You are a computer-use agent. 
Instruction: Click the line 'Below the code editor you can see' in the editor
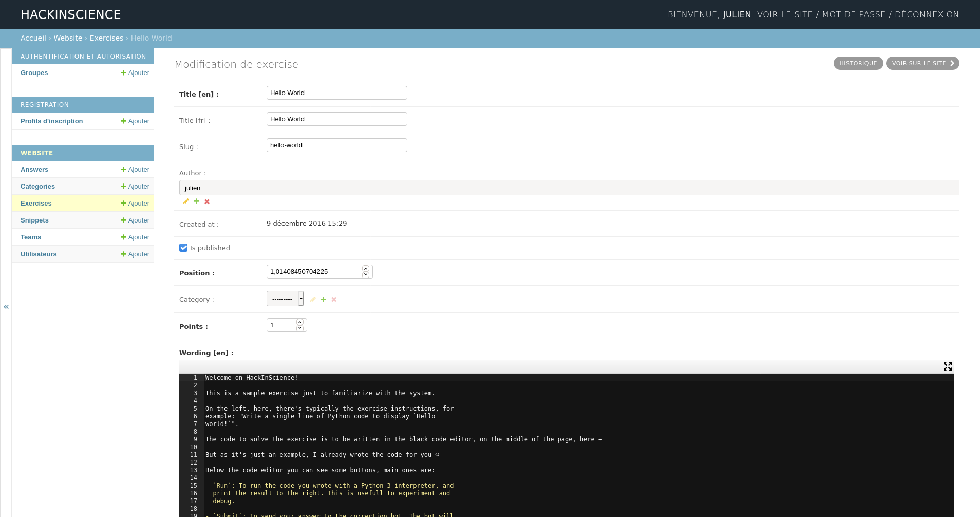click(x=320, y=470)
